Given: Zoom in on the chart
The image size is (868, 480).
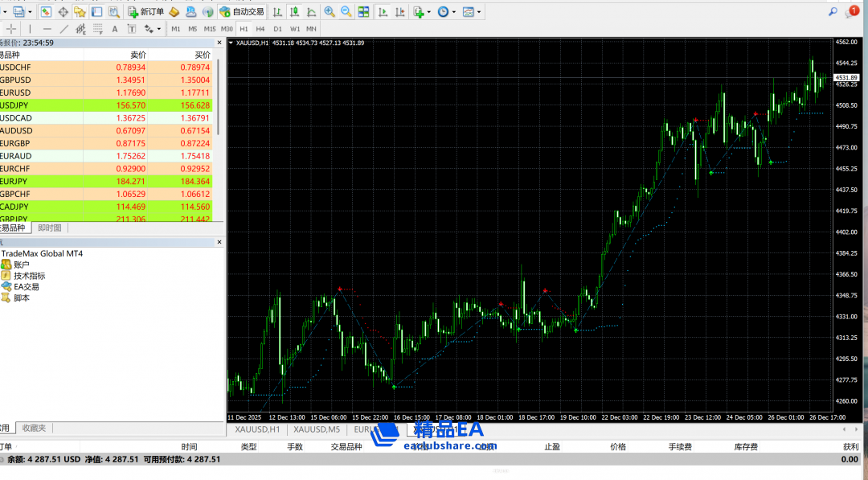Looking at the screenshot, I should click(x=330, y=11).
